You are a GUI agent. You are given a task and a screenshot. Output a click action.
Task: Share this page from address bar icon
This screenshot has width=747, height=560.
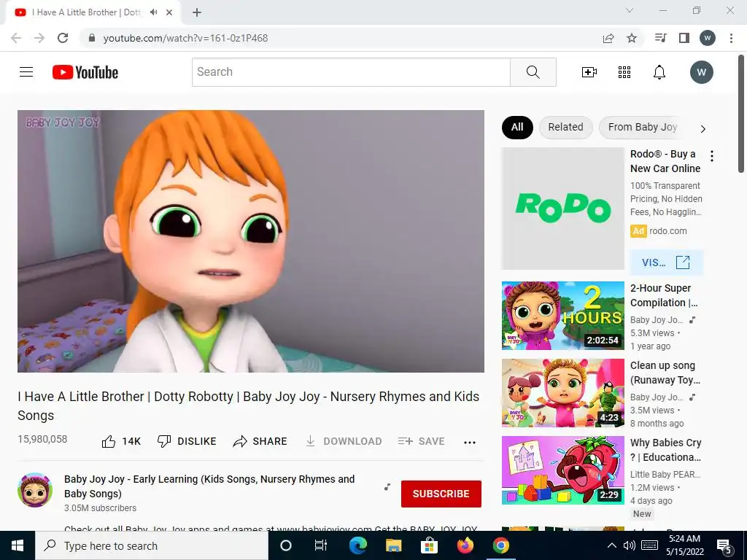click(608, 38)
